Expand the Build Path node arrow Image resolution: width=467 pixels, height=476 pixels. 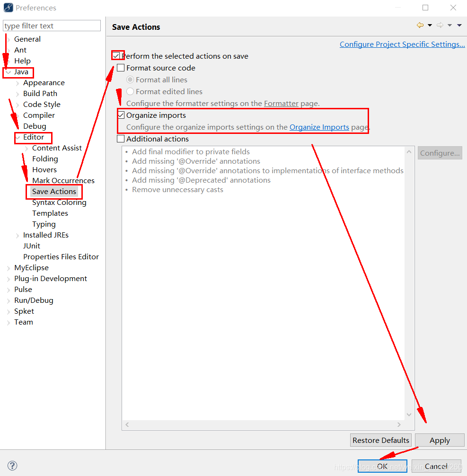18,94
